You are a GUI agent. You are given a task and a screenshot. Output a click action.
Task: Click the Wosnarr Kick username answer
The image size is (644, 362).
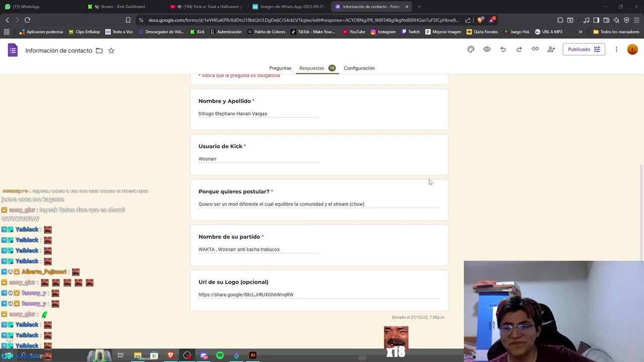[207, 159]
